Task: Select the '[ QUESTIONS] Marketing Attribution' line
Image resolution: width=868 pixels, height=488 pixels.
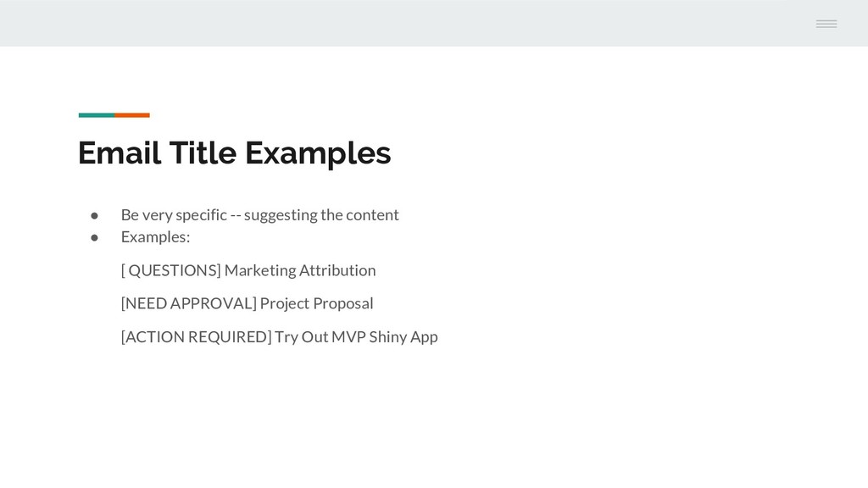Action: point(248,270)
